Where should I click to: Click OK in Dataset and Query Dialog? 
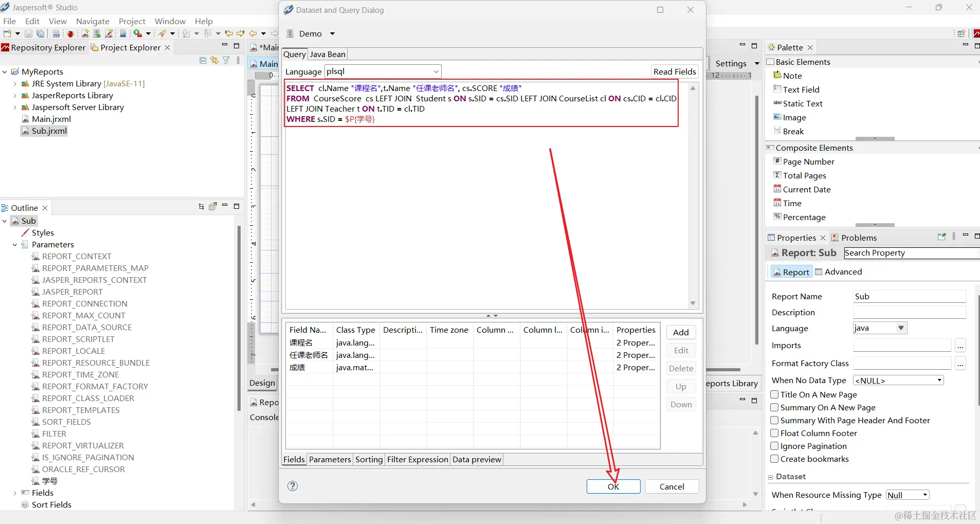(x=613, y=486)
